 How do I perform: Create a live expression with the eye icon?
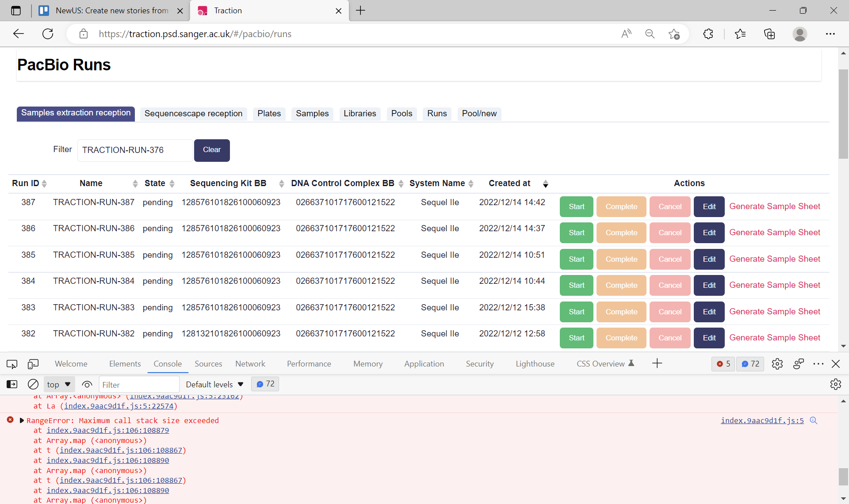coord(87,384)
